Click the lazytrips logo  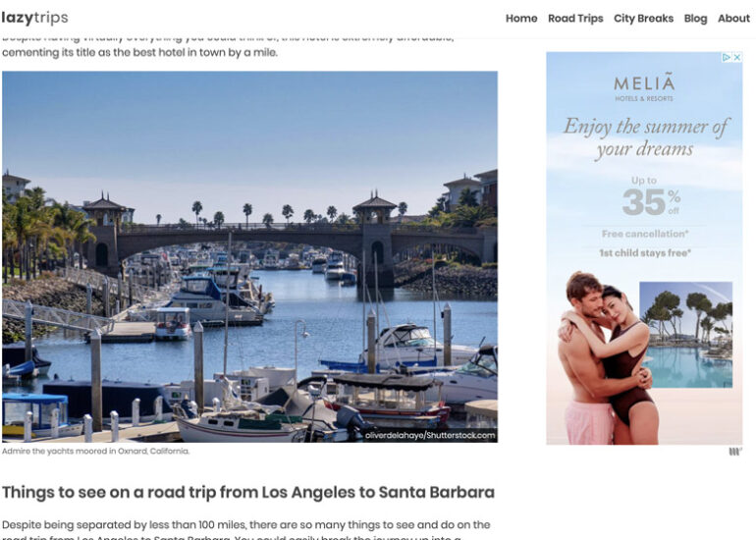pyautogui.click(x=34, y=18)
